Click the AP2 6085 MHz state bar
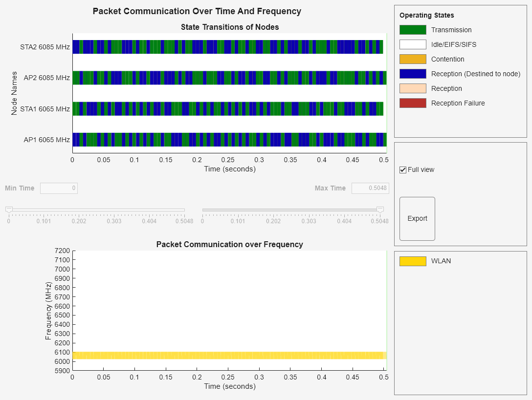532x400 pixels. tap(229, 78)
